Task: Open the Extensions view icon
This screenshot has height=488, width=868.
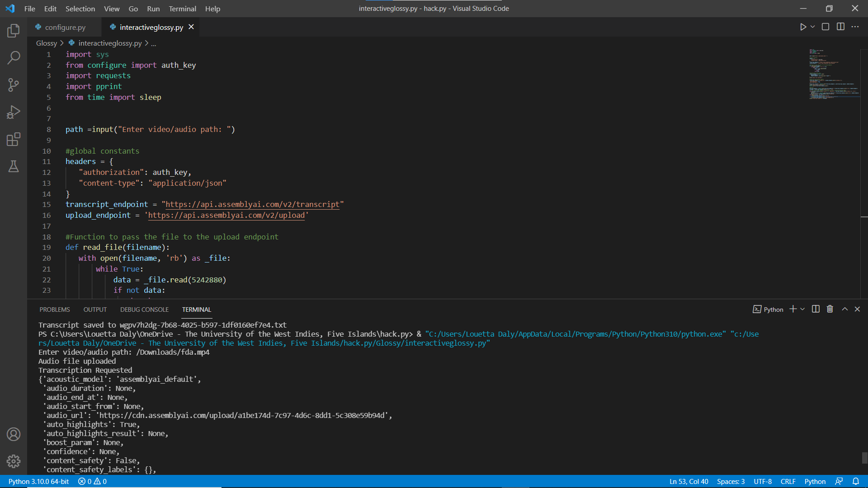Action: point(14,139)
